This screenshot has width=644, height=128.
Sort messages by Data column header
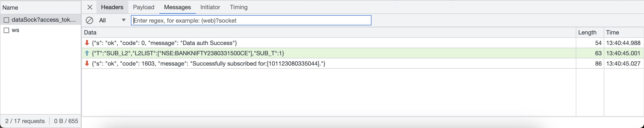pos(329,32)
